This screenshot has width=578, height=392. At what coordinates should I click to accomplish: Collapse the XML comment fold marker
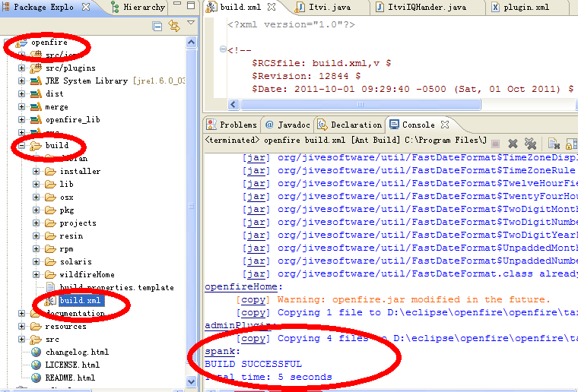223,49
